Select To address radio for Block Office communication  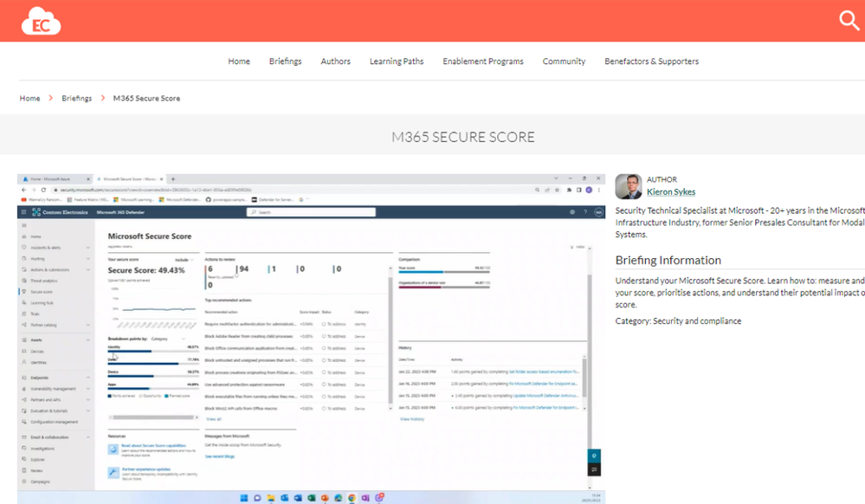[324, 348]
